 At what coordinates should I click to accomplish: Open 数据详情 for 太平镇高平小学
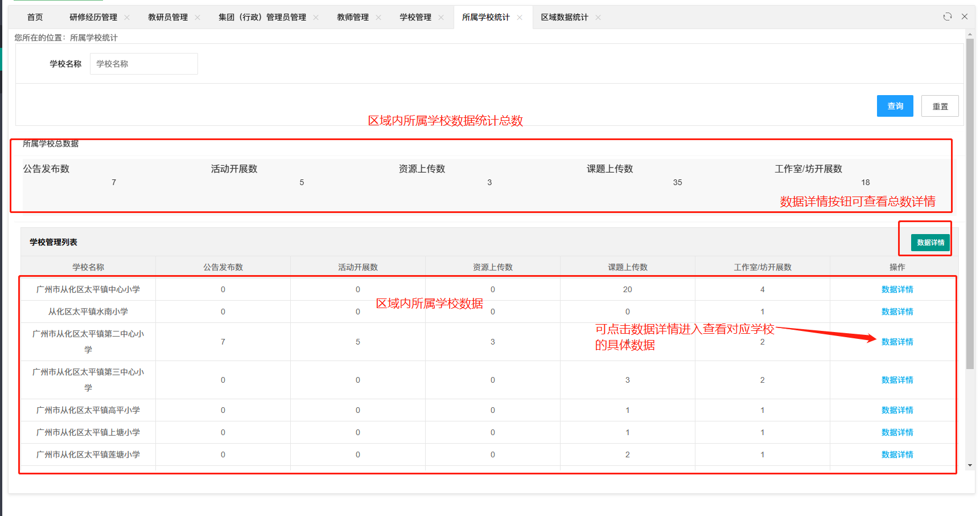[897, 410]
